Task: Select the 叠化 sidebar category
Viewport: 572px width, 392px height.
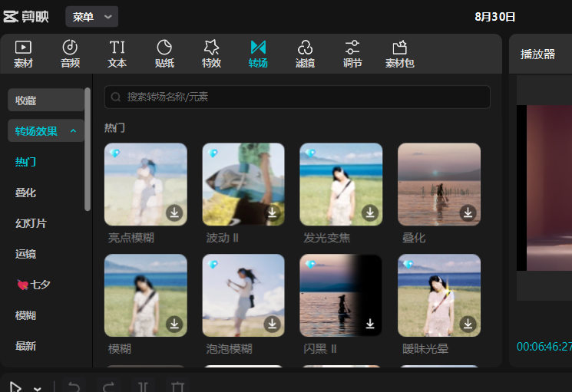Action: coord(25,193)
